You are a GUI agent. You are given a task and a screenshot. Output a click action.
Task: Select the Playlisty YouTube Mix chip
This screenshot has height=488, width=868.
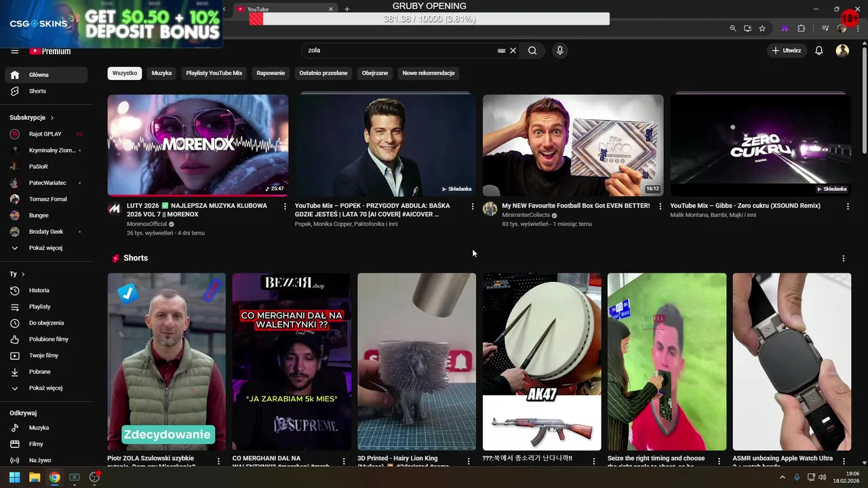pyautogui.click(x=214, y=73)
